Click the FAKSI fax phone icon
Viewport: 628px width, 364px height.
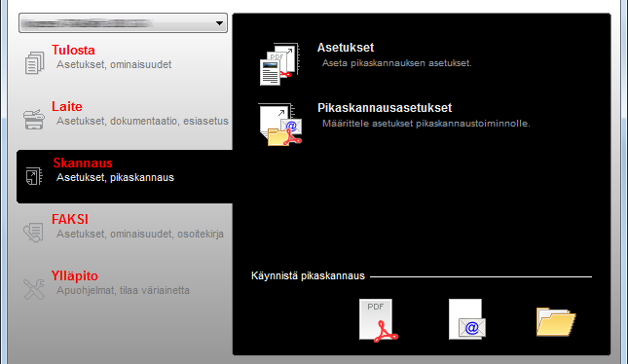33,233
